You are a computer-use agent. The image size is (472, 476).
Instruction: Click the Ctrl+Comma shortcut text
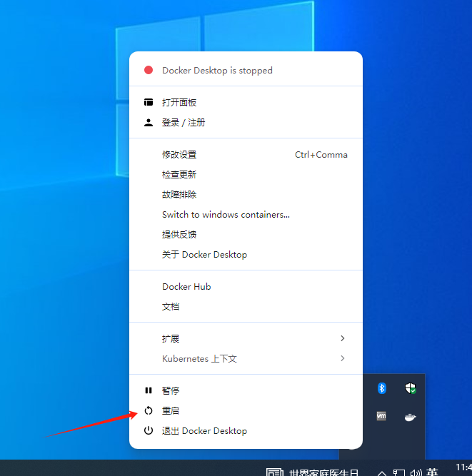321,155
